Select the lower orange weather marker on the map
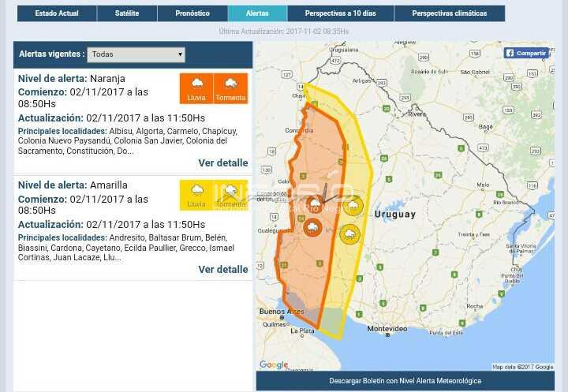This screenshot has width=568, height=392. pos(312,228)
